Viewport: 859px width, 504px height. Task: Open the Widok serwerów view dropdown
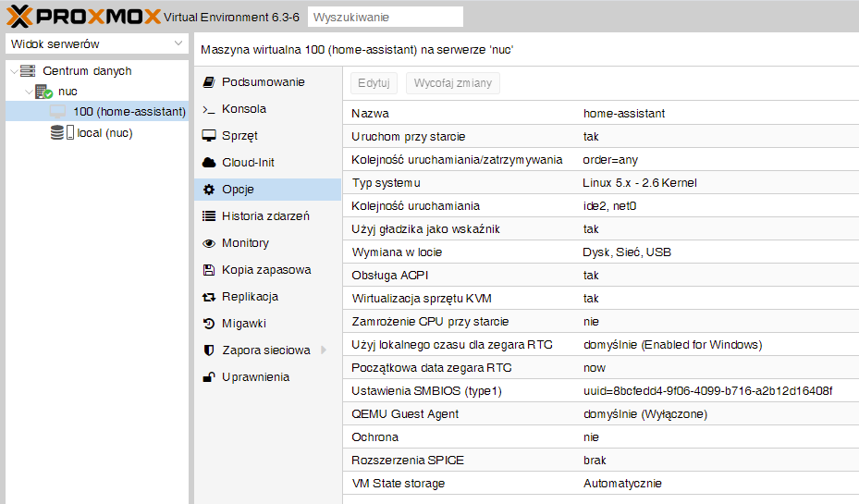[x=96, y=43]
